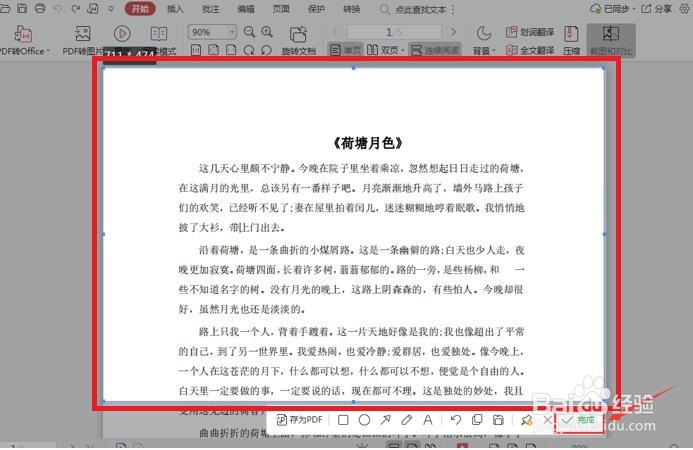Screen dimensions: 693x450
Task: Click the 完成 finish button
Action: click(579, 420)
